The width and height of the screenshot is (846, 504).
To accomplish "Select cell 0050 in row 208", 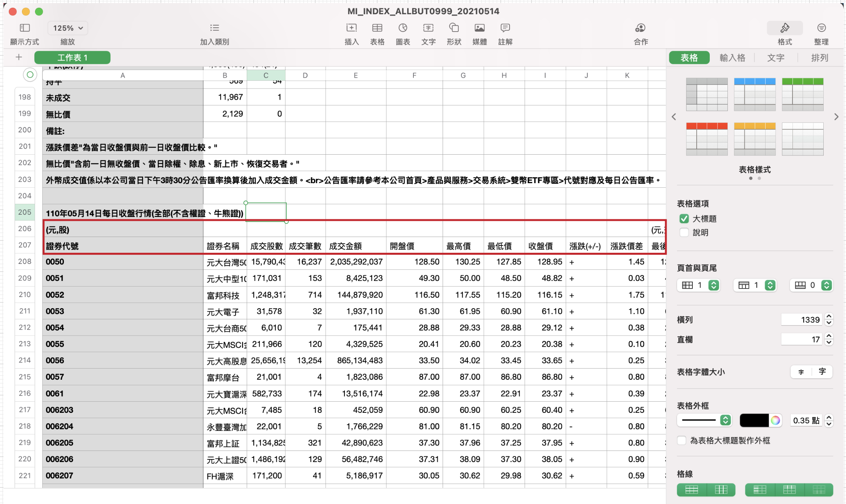I will point(123,262).
